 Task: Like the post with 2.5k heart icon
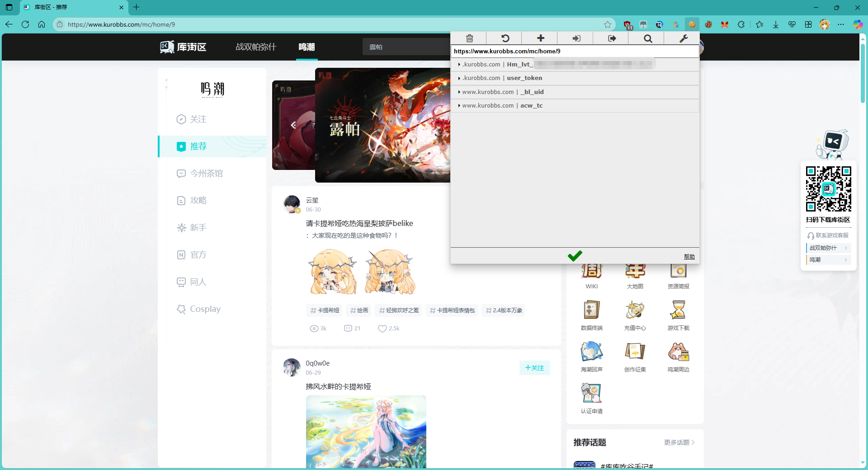click(x=382, y=329)
